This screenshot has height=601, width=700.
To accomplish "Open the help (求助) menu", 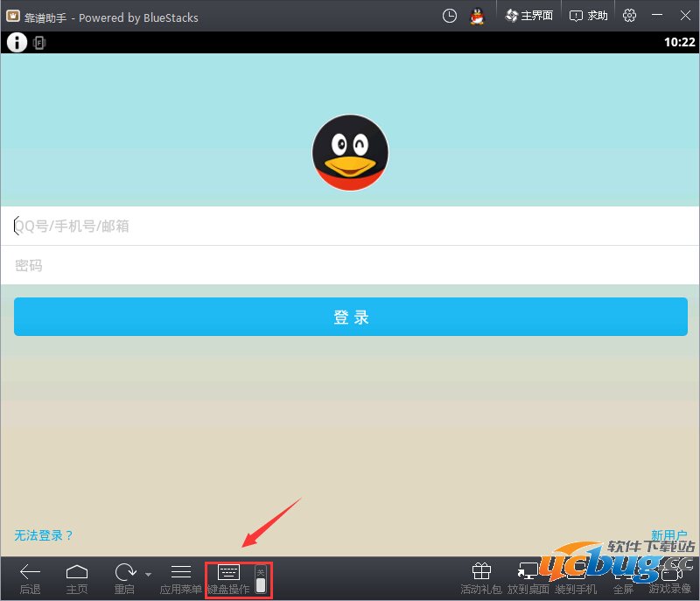I will (588, 16).
